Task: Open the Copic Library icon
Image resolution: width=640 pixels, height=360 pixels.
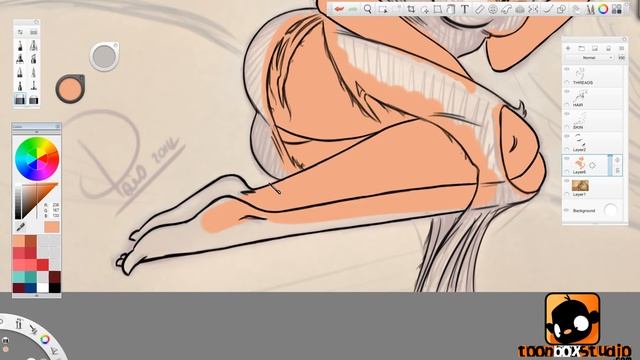Action: [617, 9]
